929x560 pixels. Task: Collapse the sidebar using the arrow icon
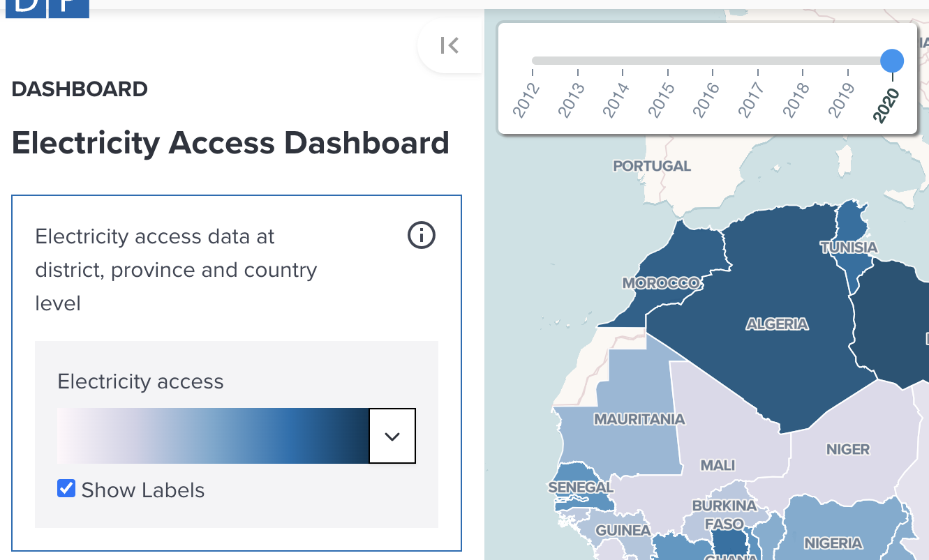449,45
